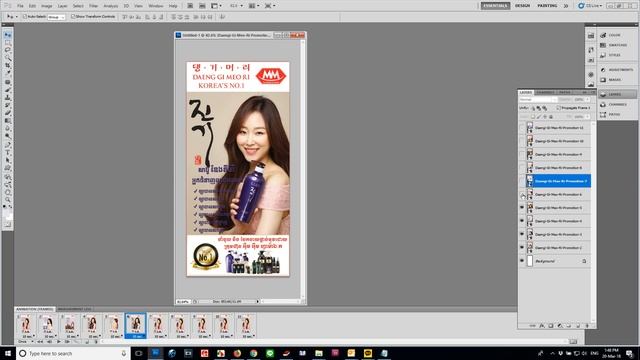
Task: Open Screen Mode dropdown
Action: 270,6
